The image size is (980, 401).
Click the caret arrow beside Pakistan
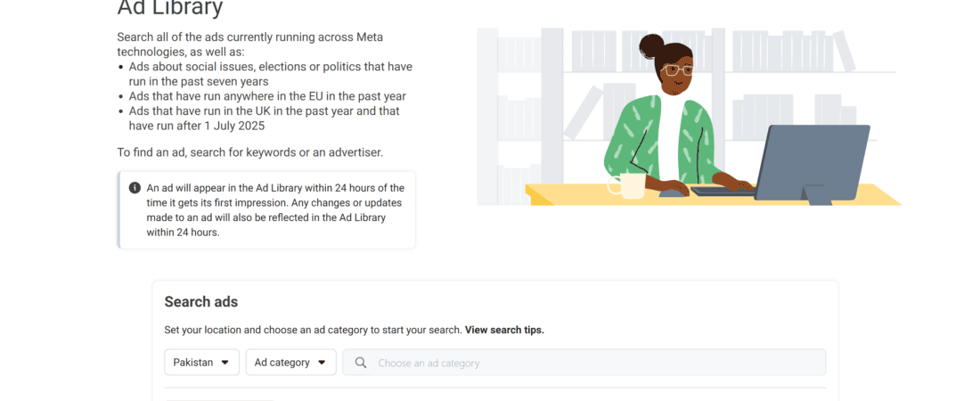pyautogui.click(x=225, y=362)
